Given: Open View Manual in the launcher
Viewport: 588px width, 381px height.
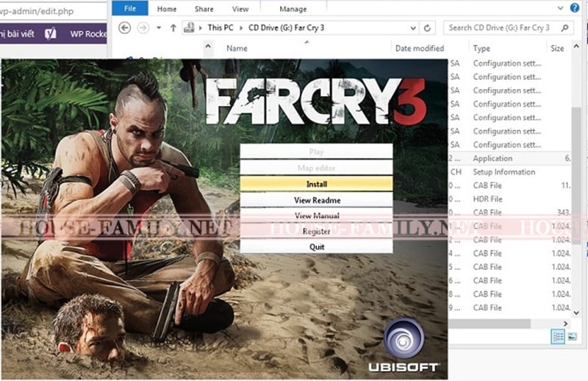Looking at the screenshot, I should point(317,216).
